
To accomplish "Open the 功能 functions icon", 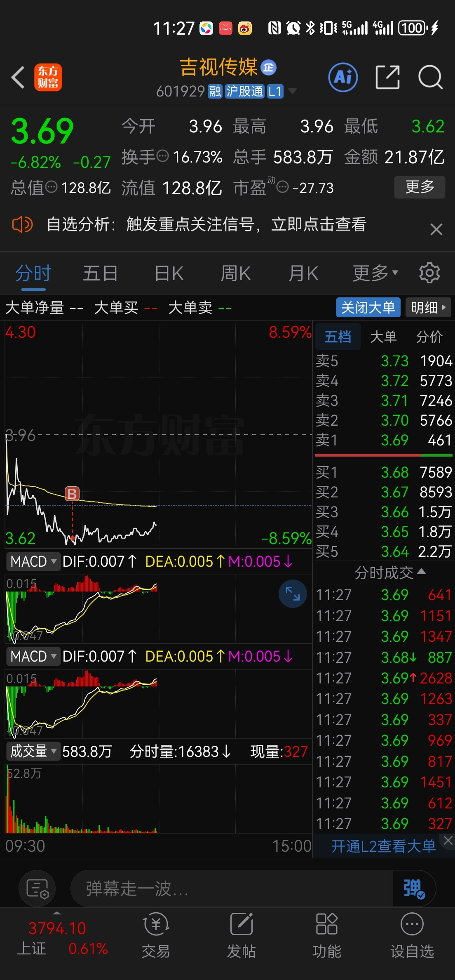I will [x=326, y=935].
